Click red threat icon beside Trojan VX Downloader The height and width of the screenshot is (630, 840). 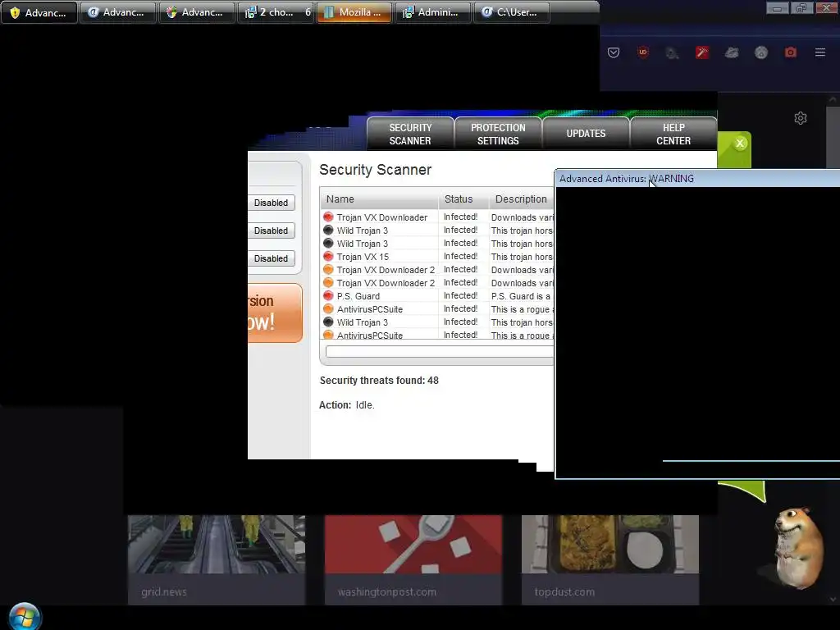tap(328, 217)
